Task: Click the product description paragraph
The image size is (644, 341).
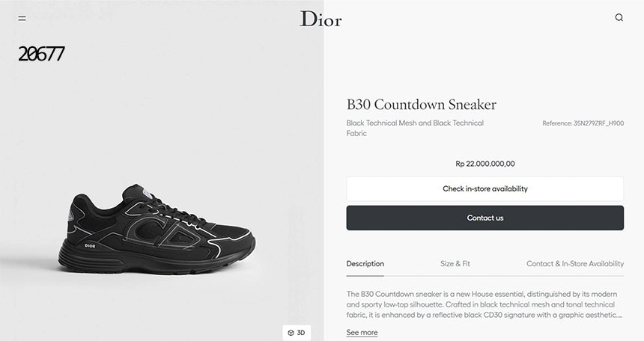Action: [x=483, y=304]
